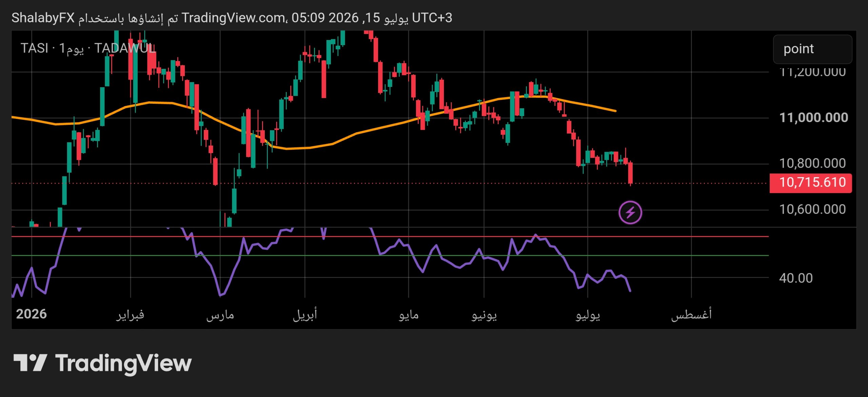Image resolution: width=868 pixels, height=397 pixels.
Task: Click the 11,000.000 price axis label
Action: pyautogui.click(x=813, y=118)
